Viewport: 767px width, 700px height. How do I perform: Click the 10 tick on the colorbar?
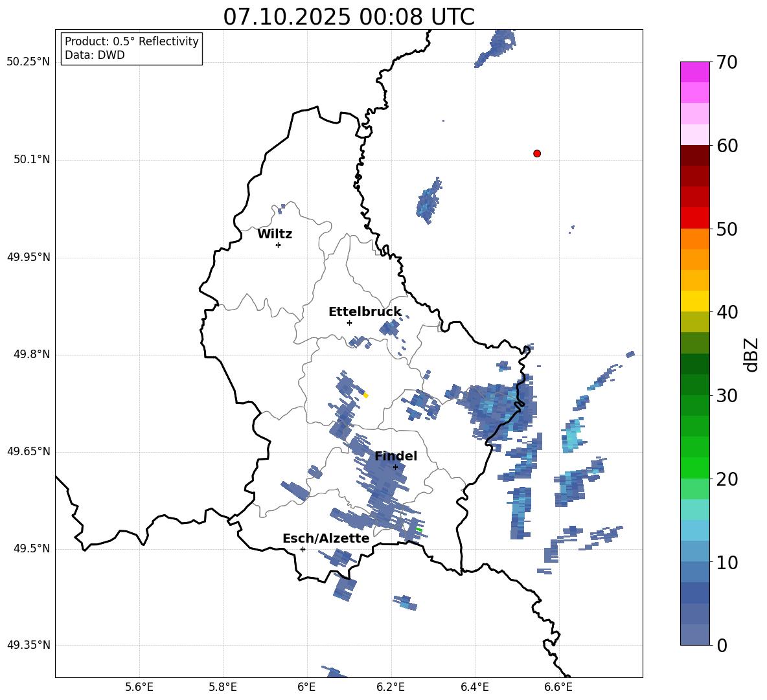pyautogui.click(x=727, y=562)
